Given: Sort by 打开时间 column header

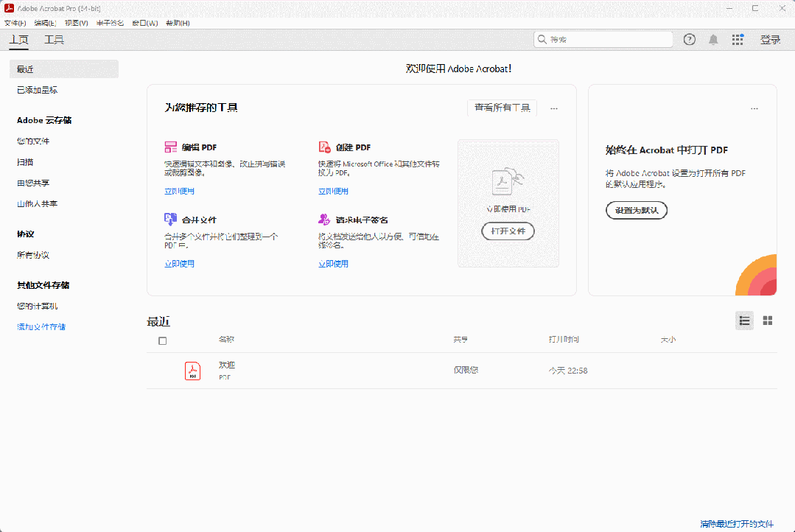Looking at the screenshot, I should click(x=564, y=339).
